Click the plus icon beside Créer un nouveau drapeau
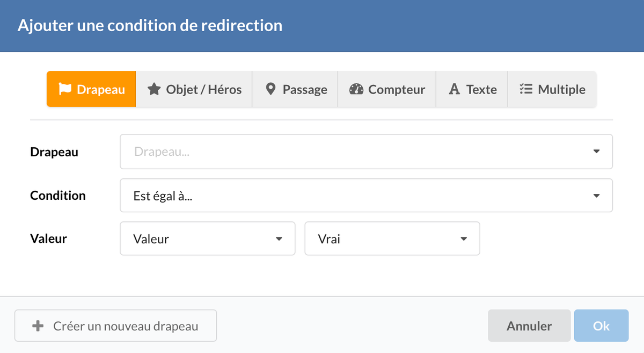This screenshot has width=644, height=353. [x=38, y=326]
